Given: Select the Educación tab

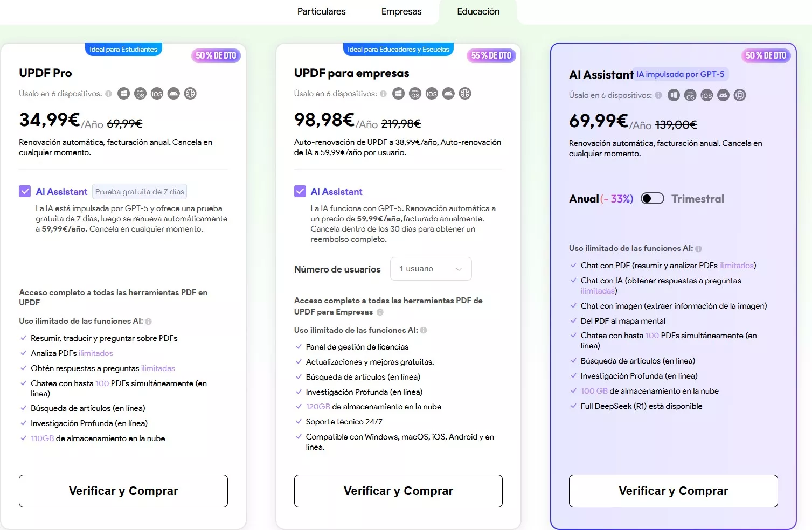Looking at the screenshot, I should (478, 11).
